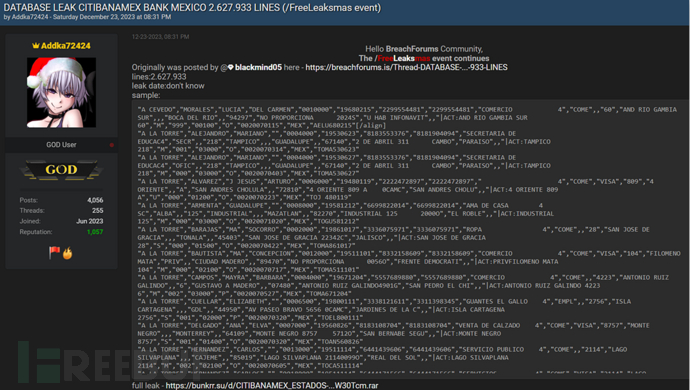
Task: Click the icon before blackmind05
Action: [231, 67]
